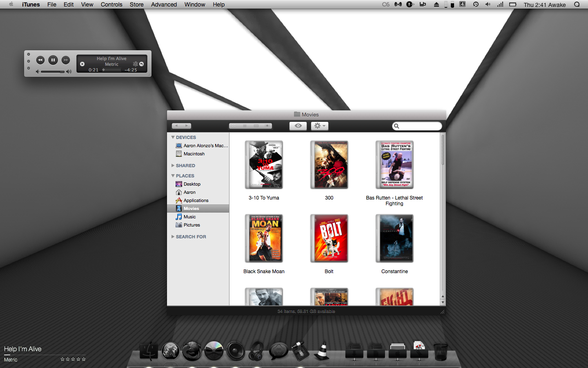This screenshot has height=368, width=588.
Task: Click the loud speaker icon right of volume
Action: [x=69, y=72]
